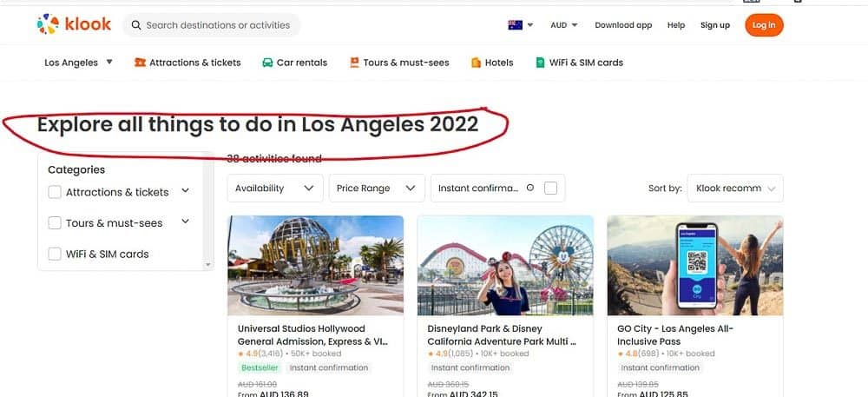The image size is (868, 397).
Task: Open the Price Range filter dropdown
Action: pyautogui.click(x=377, y=189)
